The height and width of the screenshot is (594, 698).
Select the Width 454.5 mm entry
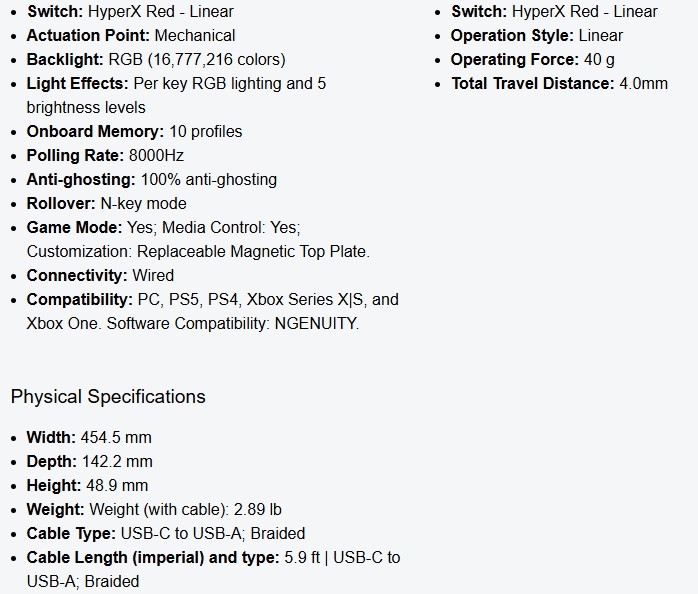[89, 438]
